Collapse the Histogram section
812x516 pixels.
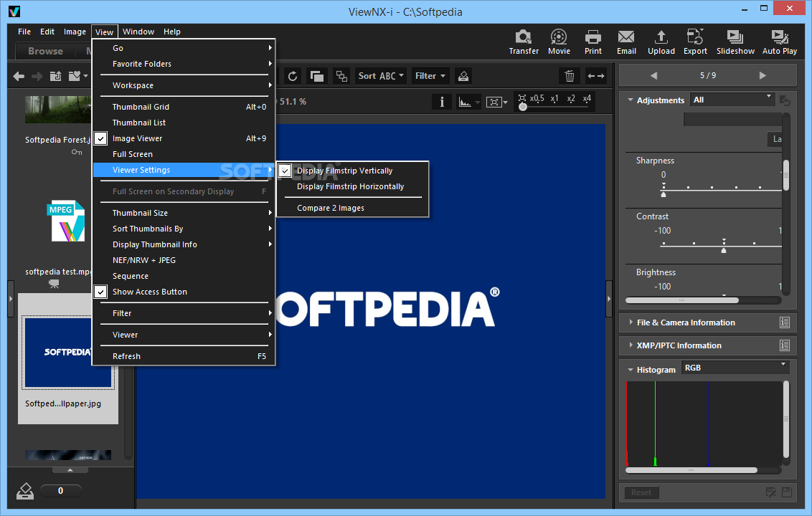pos(631,370)
